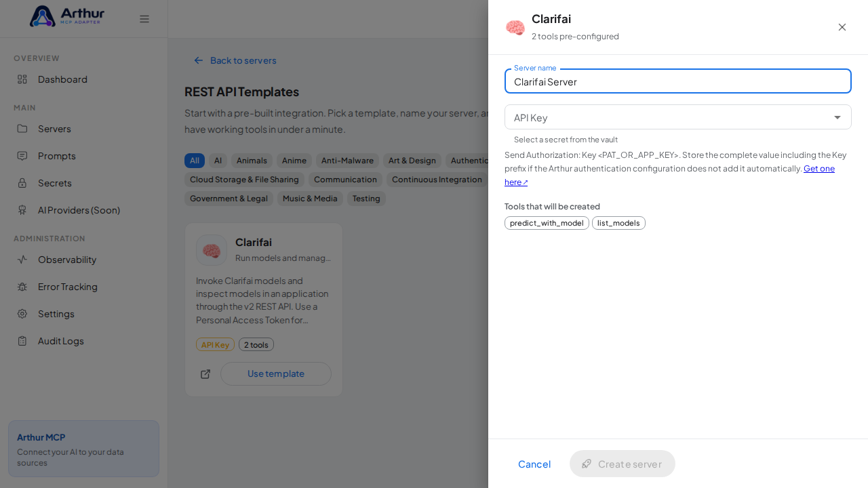
Task: Click the list_models tool chip
Action: tap(618, 223)
